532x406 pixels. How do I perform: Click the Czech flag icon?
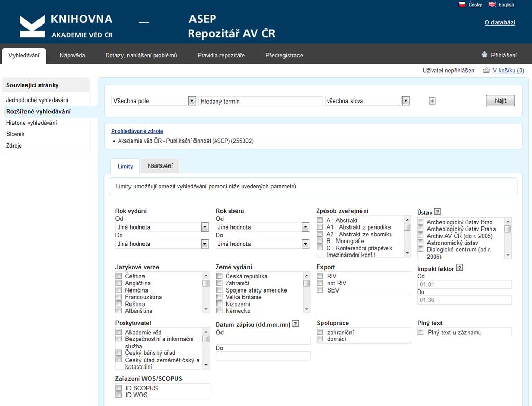tap(462, 4)
